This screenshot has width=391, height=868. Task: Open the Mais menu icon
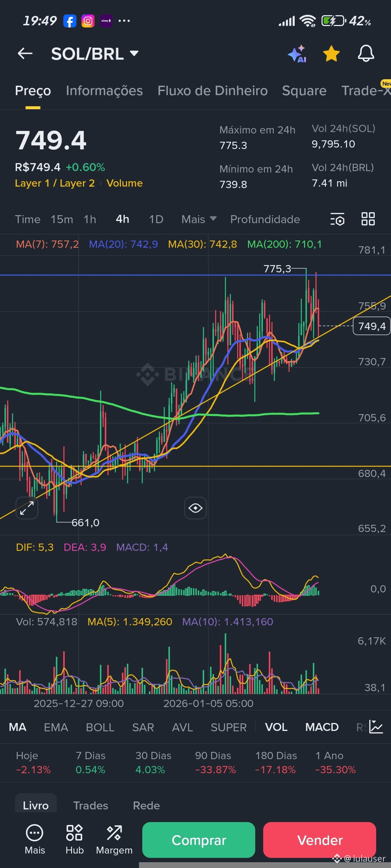tap(35, 840)
